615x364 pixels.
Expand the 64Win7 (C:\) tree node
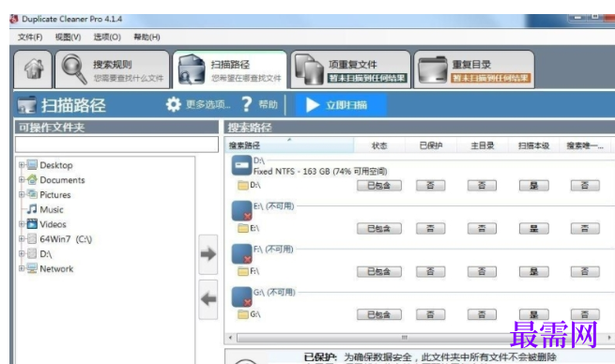point(22,239)
